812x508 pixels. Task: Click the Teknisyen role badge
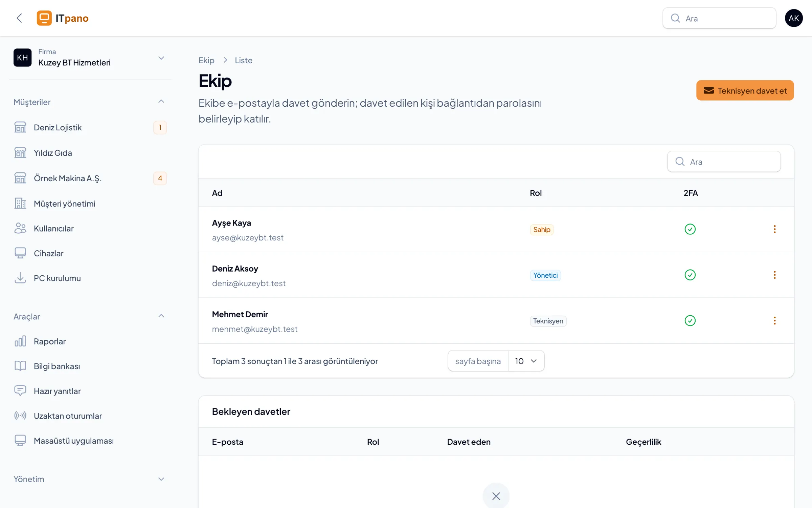548,321
